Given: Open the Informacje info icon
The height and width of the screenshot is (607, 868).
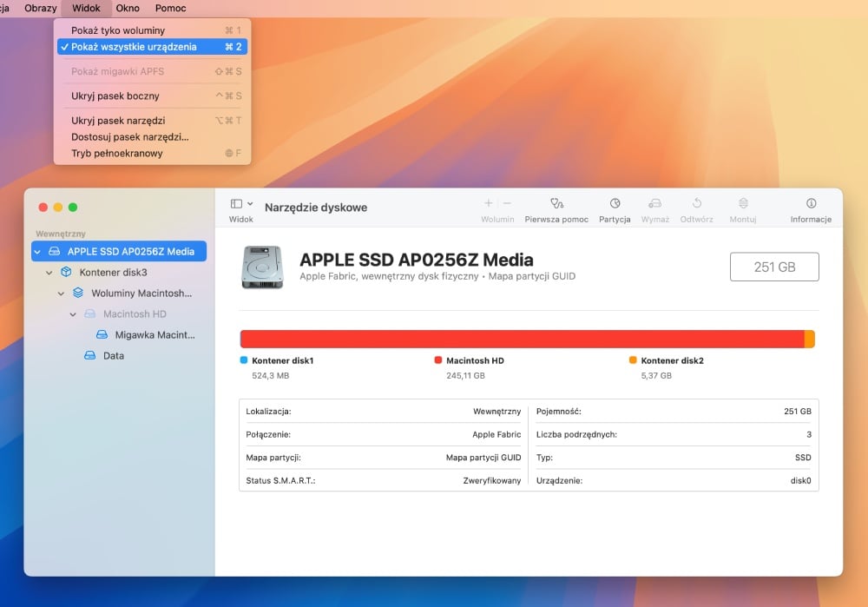Looking at the screenshot, I should (811, 203).
